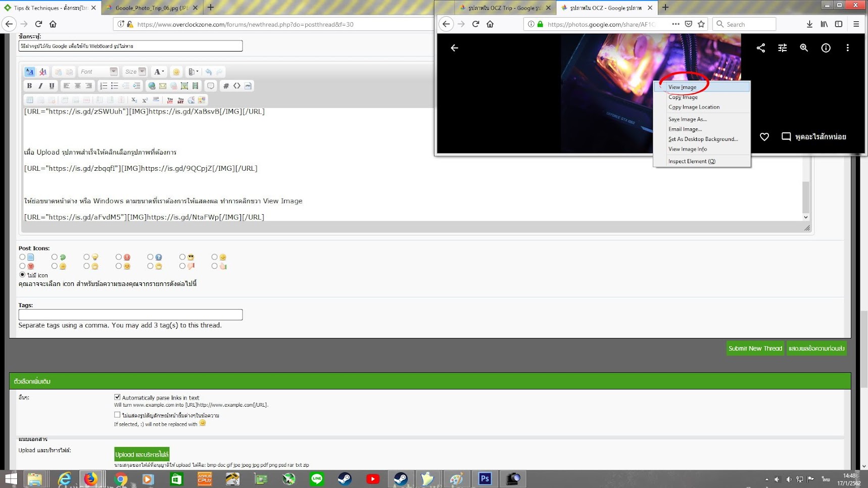Click the insert email link envelope icon
Screen dimensions: 868x488
tap(163, 86)
